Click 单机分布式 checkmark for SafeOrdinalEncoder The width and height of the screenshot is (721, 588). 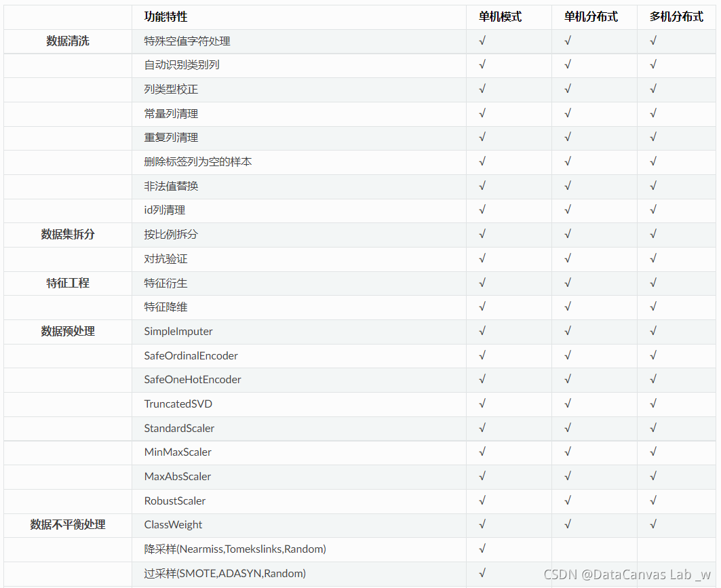[568, 355]
